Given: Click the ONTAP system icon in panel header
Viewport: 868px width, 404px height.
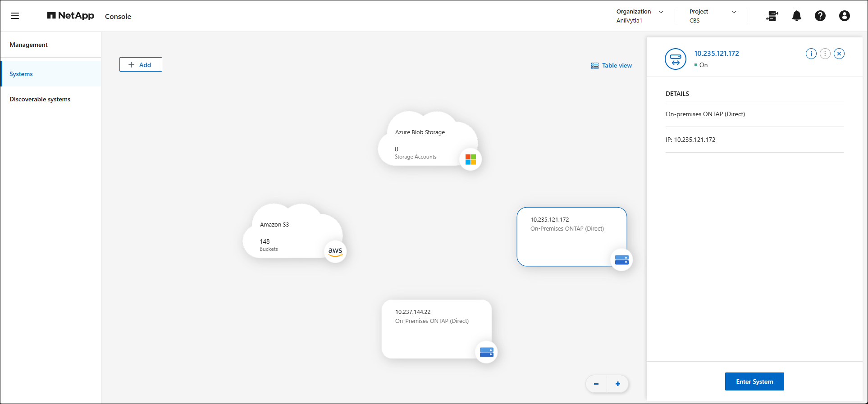Looking at the screenshot, I should pos(675,59).
